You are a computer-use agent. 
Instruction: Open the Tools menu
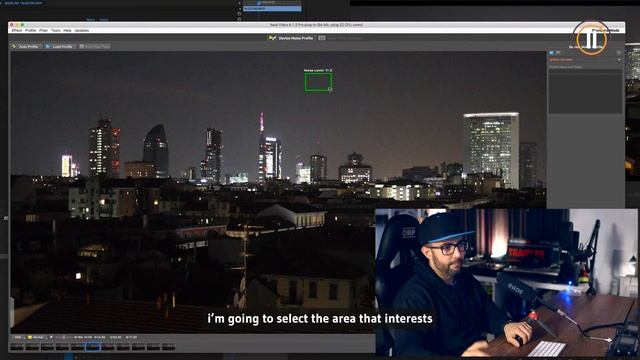(56, 30)
